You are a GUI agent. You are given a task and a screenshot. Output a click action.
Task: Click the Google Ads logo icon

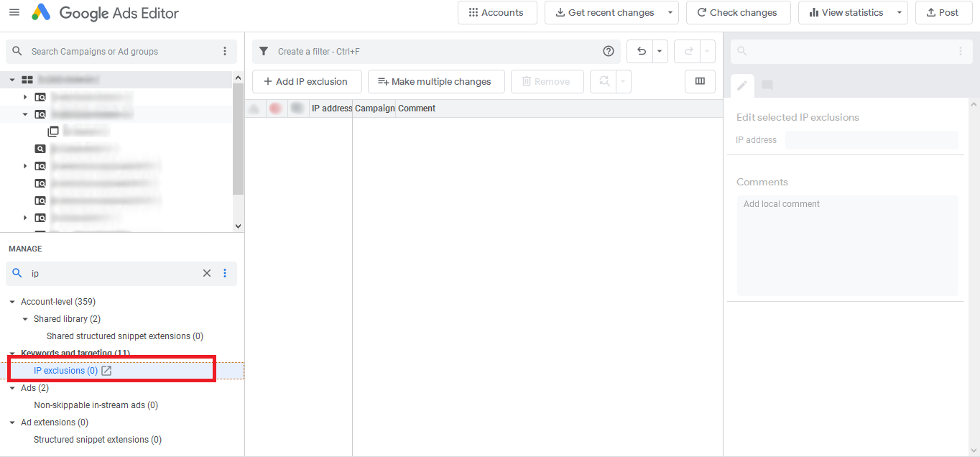(x=41, y=12)
